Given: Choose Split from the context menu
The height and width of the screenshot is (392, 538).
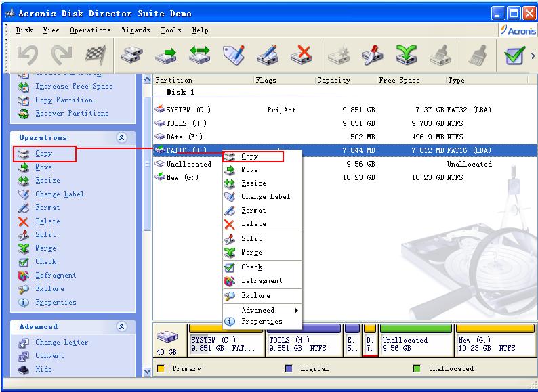Looking at the screenshot, I should 262,239.
